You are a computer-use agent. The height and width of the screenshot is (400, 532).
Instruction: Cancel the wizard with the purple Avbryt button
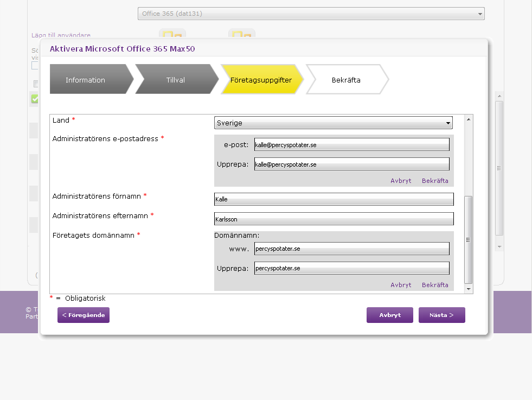coord(390,315)
